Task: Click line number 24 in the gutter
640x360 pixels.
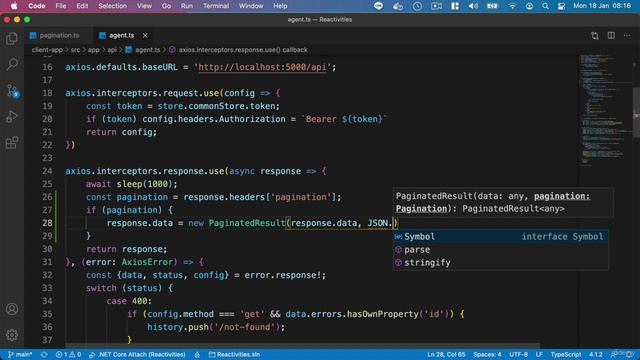Action: [x=47, y=171]
